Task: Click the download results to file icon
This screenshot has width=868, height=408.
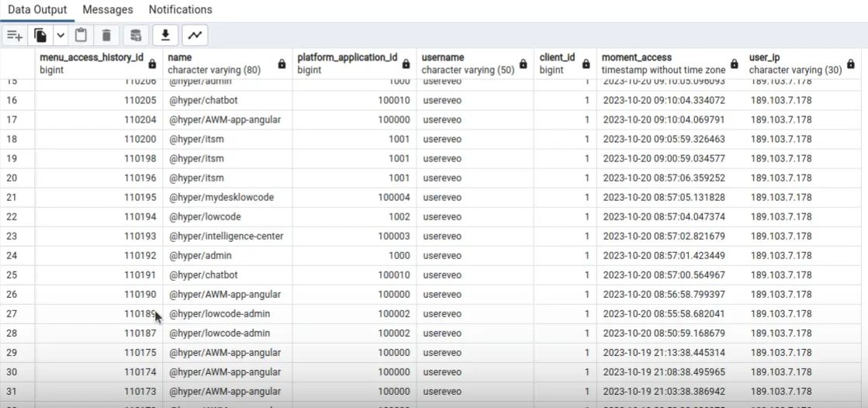Action: point(165,36)
